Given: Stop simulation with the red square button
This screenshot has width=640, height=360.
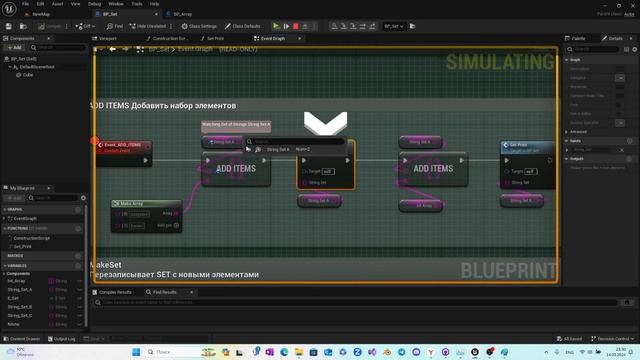Looking at the screenshot, I should tap(296, 26).
